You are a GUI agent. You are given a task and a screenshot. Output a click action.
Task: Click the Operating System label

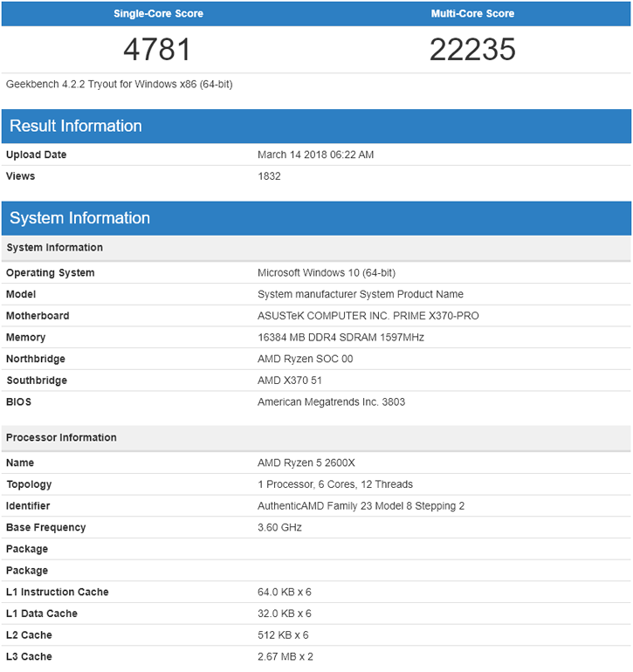click(50, 273)
